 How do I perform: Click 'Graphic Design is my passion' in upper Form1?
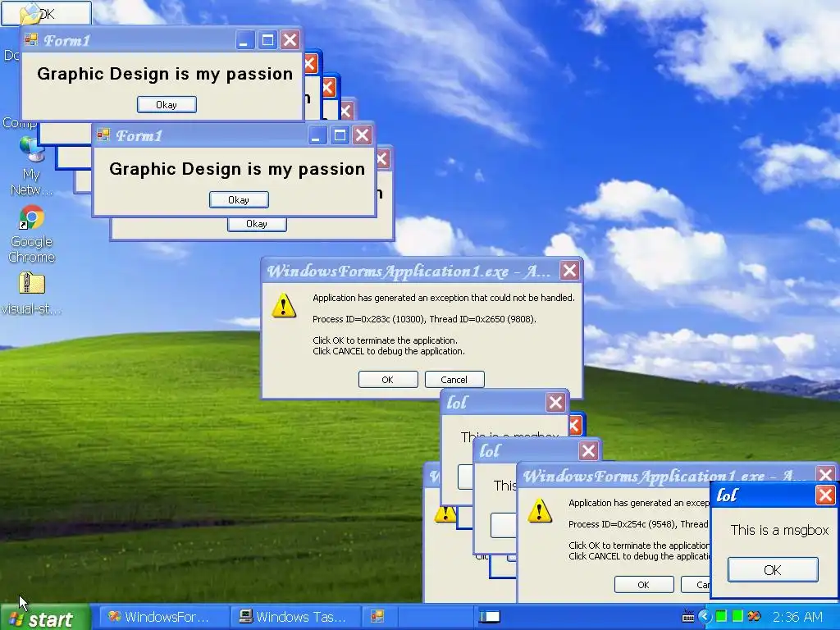click(165, 73)
